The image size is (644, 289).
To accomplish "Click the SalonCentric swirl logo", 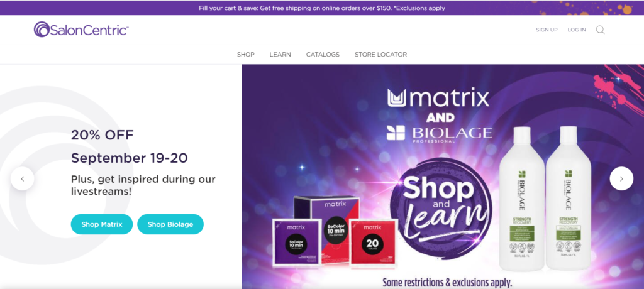I will (42, 30).
